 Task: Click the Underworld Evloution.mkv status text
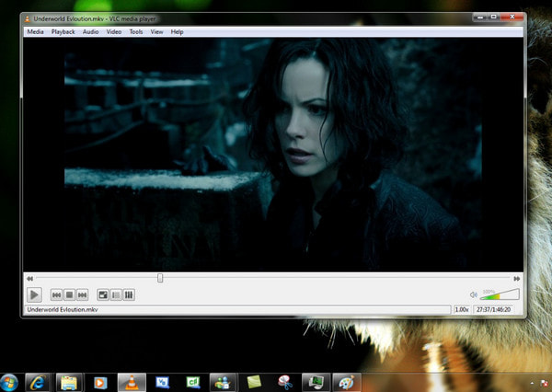[x=63, y=309]
